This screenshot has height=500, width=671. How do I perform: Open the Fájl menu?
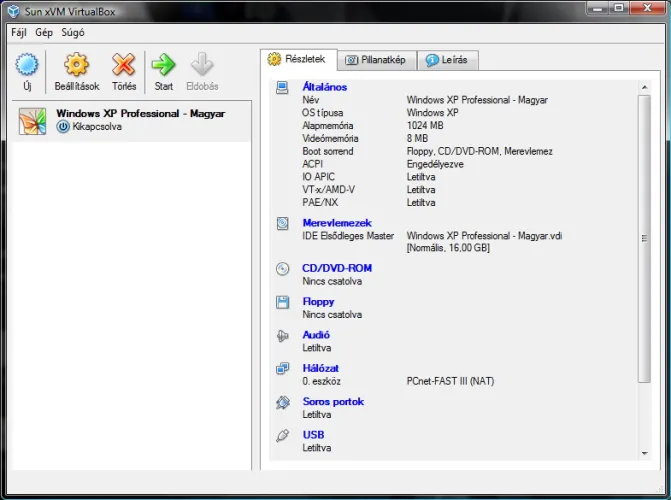coord(18,33)
